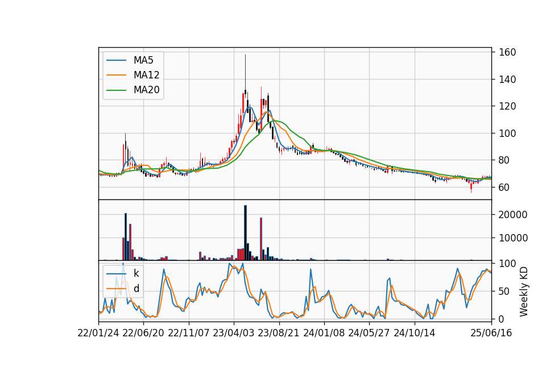
Task: Select the 24/05/27 date axis label
Action: pyautogui.click(x=369, y=333)
